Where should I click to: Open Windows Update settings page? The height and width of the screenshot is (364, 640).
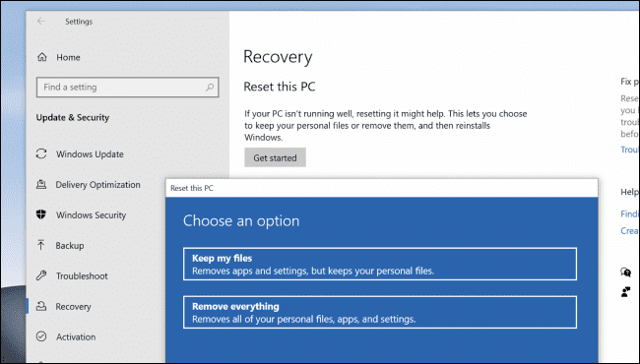(x=90, y=154)
